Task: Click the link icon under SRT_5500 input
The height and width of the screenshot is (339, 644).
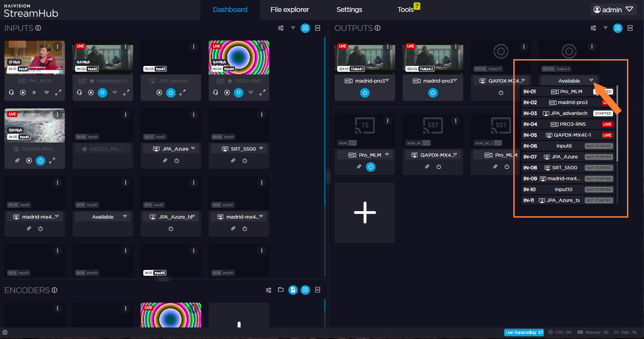Action: click(233, 160)
